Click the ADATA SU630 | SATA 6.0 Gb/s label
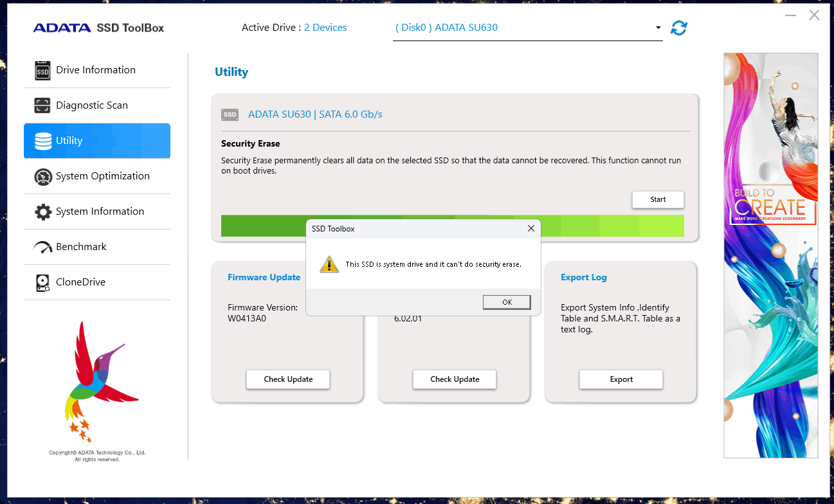 pos(315,114)
